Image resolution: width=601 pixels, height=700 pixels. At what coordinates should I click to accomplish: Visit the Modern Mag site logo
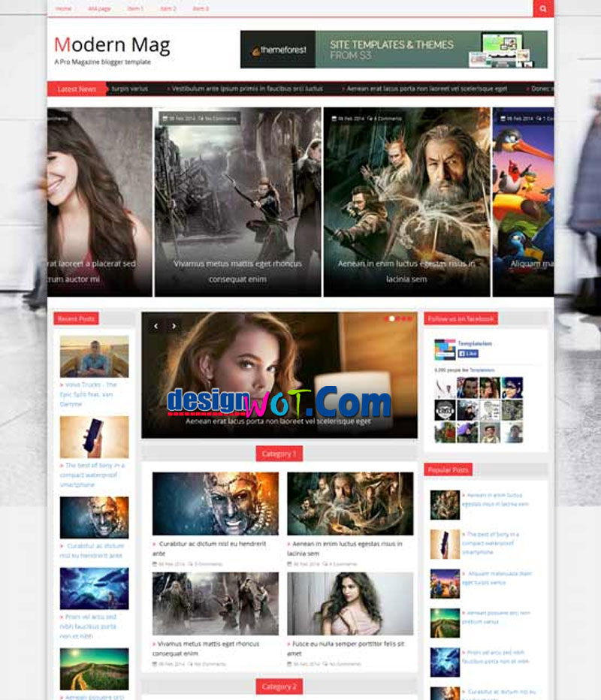(x=112, y=45)
